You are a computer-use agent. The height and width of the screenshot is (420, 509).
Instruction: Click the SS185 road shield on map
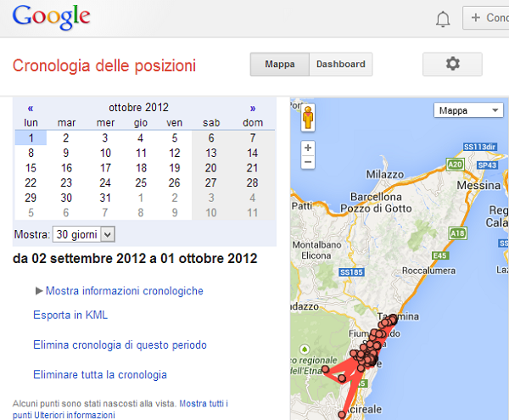point(351,272)
